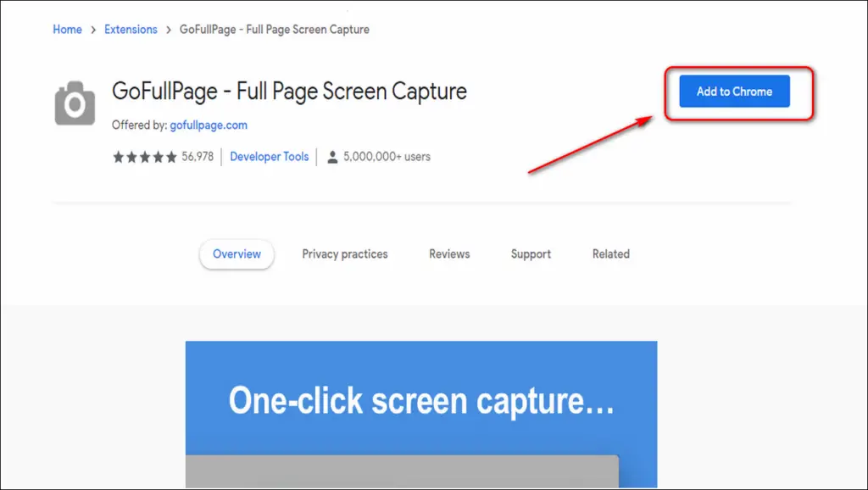Open the Extensions breadcrumb link
Screen dimensions: 868x490
tap(131, 30)
